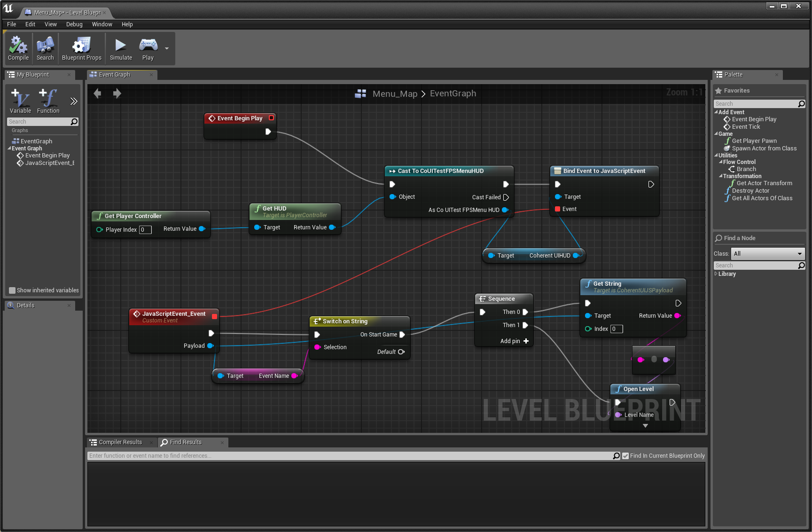This screenshot has height=532, width=812.
Task: Start Simulate mode
Action: (x=121, y=48)
